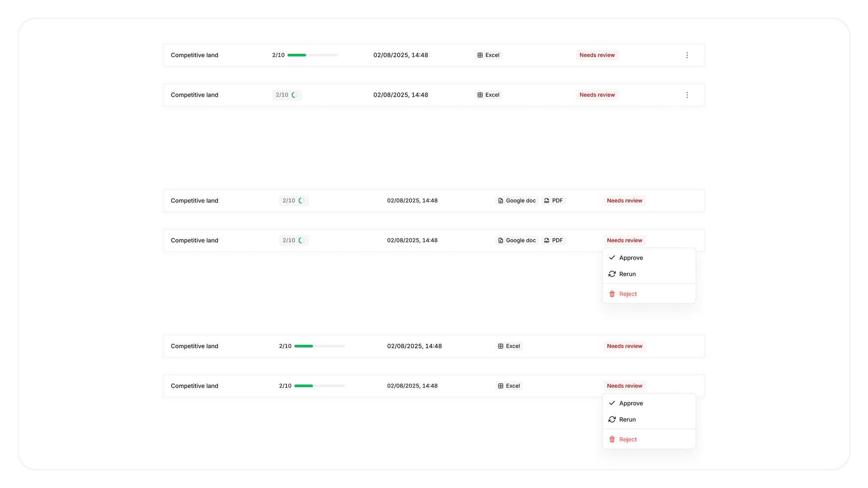Click Excel tag in the topmost row
The height and width of the screenshot is (488, 868).
[x=488, y=55]
